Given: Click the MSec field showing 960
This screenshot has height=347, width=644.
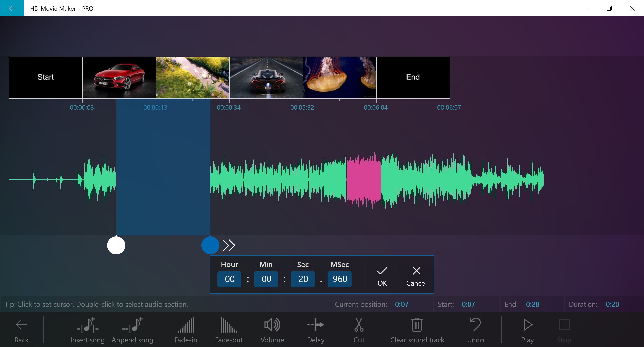Looking at the screenshot, I should point(340,279).
